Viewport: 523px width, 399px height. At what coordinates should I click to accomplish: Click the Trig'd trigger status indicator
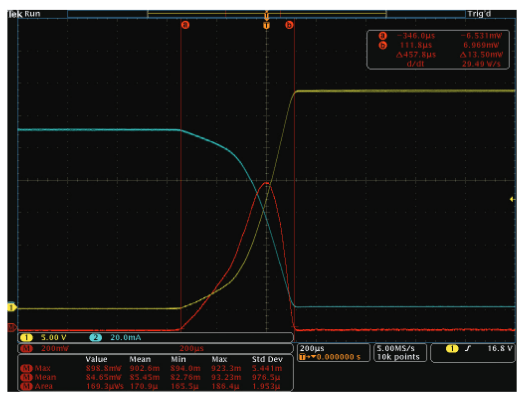pyautogui.click(x=479, y=14)
